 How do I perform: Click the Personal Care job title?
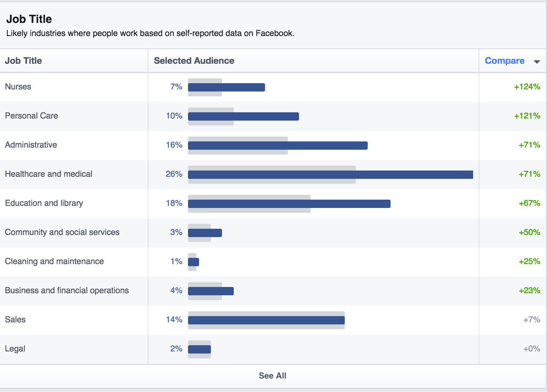(32, 116)
